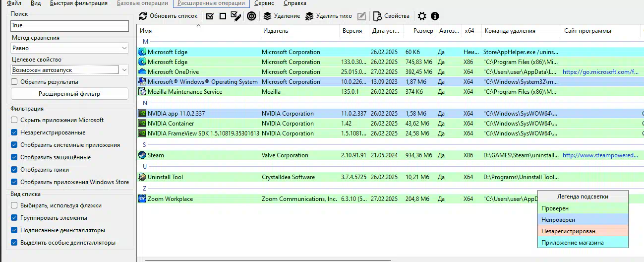Screen dimensions: 644x262
Task: Click the Zoom Workplace row icon
Action: tap(142, 198)
